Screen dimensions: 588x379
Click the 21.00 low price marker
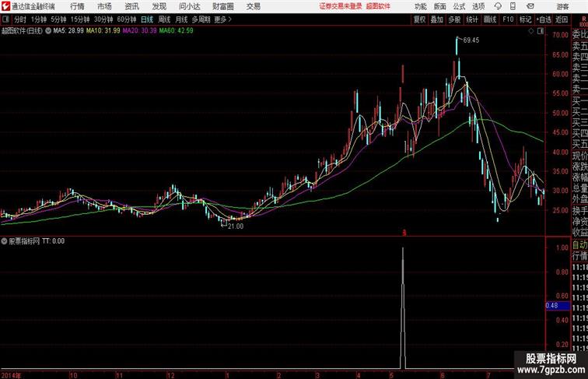pos(236,226)
